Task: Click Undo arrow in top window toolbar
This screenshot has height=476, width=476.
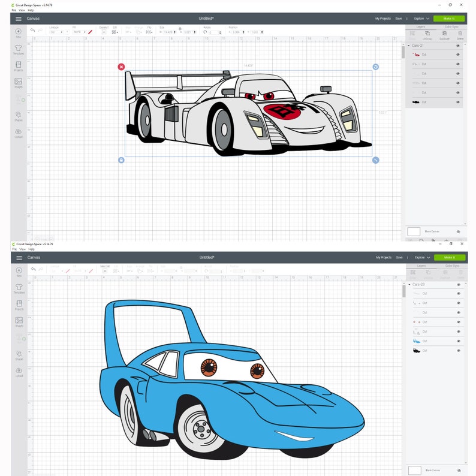Action: pyautogui.click(x=32, y=30)
